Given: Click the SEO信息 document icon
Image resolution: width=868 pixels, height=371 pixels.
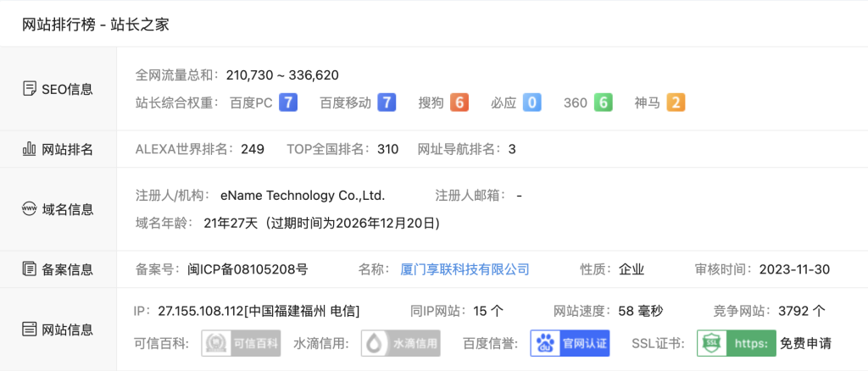Looking at the screenshot, I should coord(30,89).
